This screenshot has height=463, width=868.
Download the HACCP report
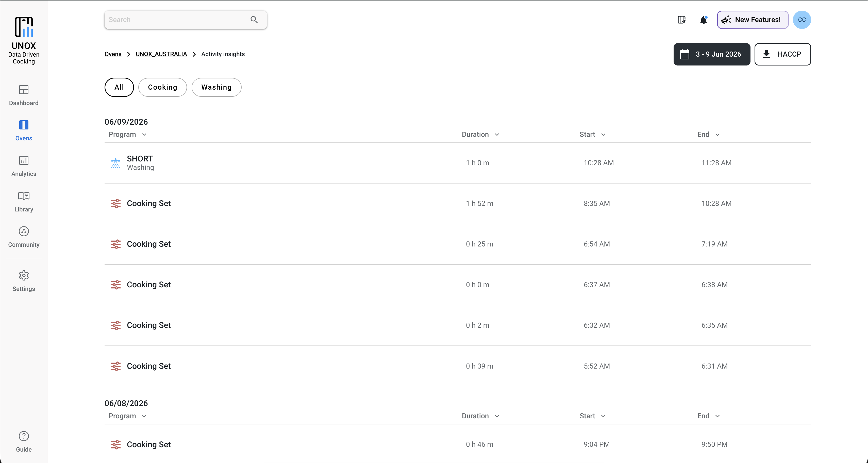point(782,54)
